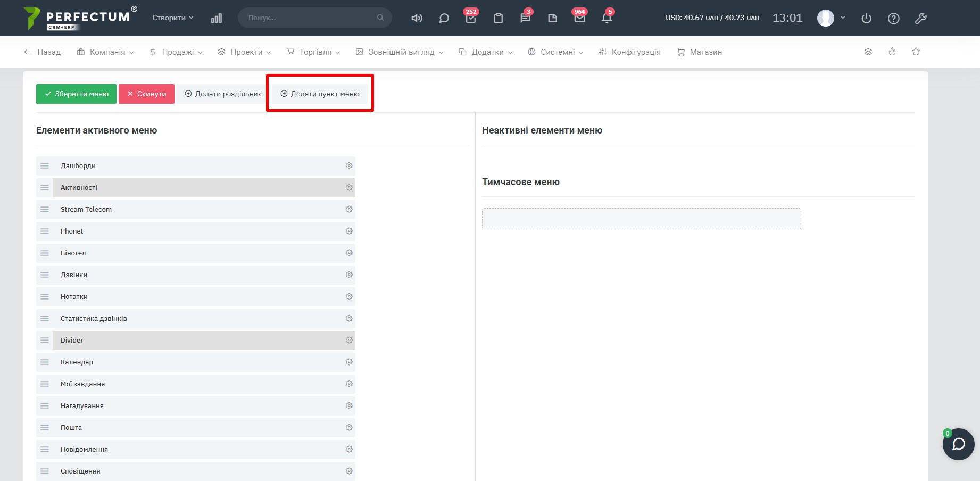Open tasks icon with 252 badge
This screenshot has height=481, width=980.
[x=471, y=18]
